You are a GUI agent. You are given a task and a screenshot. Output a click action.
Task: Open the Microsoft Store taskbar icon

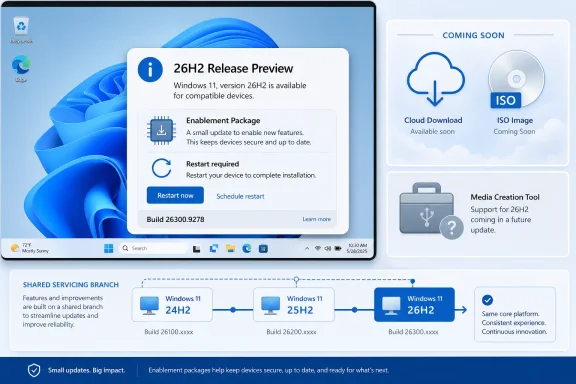point(263,249)
